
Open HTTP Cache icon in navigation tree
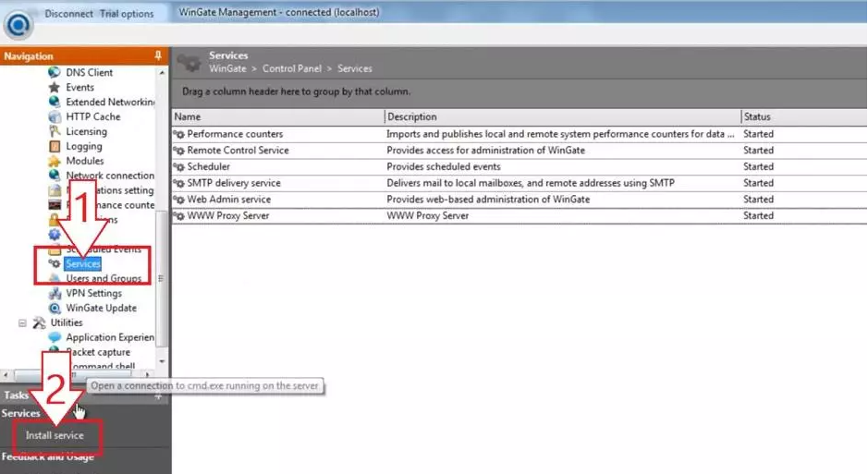(x=55, y=117)
